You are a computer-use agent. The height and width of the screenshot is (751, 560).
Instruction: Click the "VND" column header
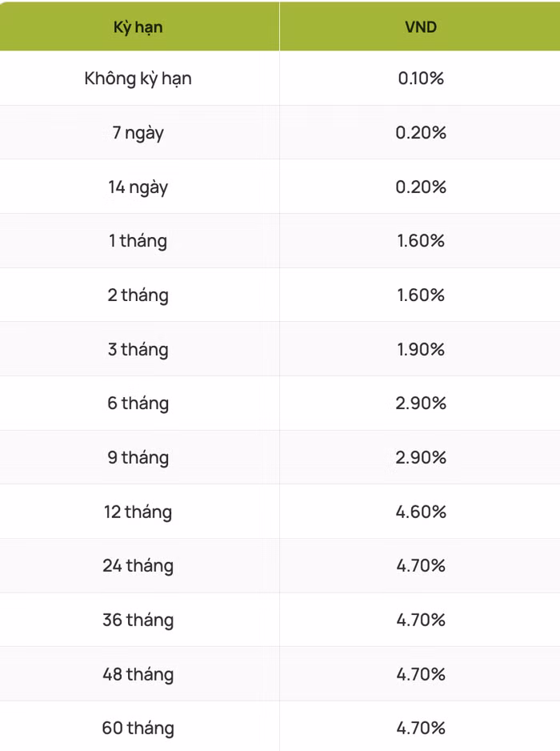click(420, 27)
